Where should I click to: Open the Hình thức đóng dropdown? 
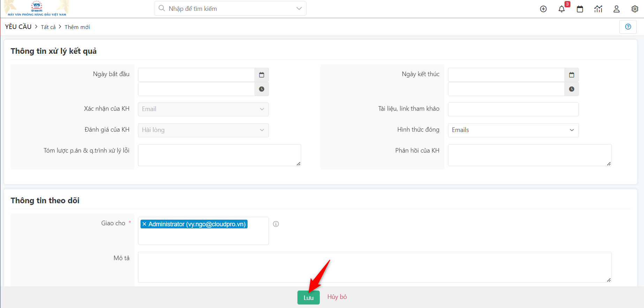(x=513, y=130)
